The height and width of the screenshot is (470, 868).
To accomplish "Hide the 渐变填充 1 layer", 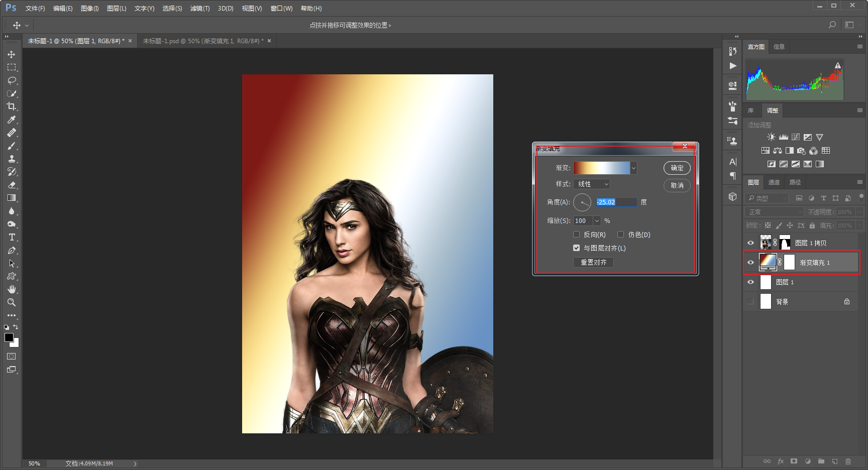I will click(x=750, y=263).
